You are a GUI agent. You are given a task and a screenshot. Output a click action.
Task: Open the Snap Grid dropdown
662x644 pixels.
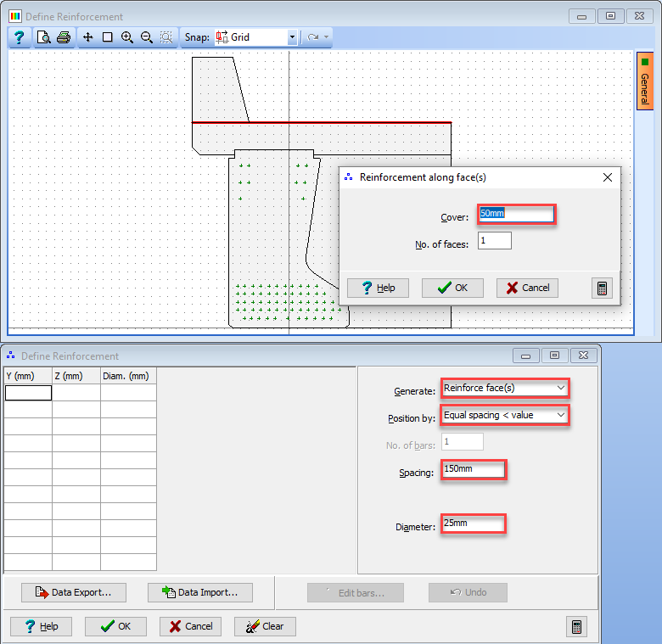coord(292,37)
